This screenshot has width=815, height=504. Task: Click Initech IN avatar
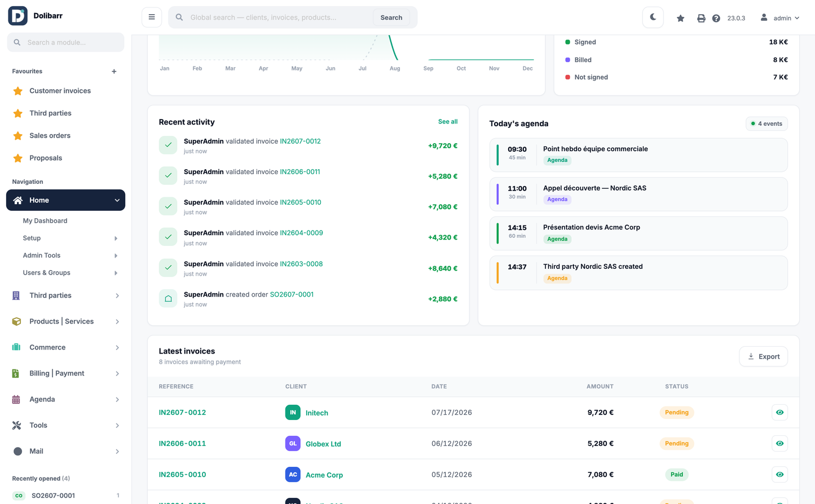point(293,413)
